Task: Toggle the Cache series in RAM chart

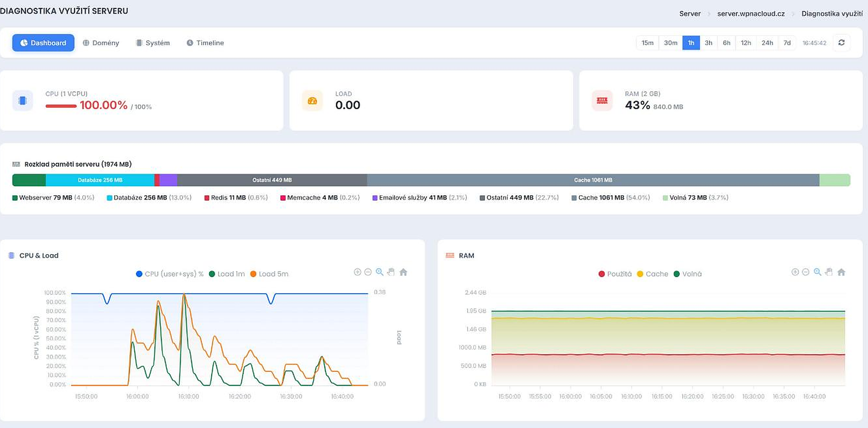Action: pos(653,274)
